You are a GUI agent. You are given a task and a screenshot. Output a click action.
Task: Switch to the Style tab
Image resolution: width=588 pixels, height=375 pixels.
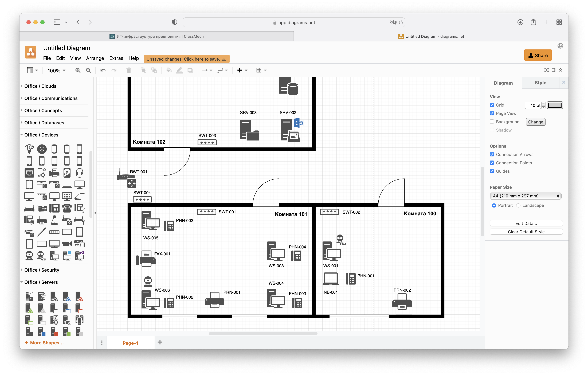click(x=540, y=83)
